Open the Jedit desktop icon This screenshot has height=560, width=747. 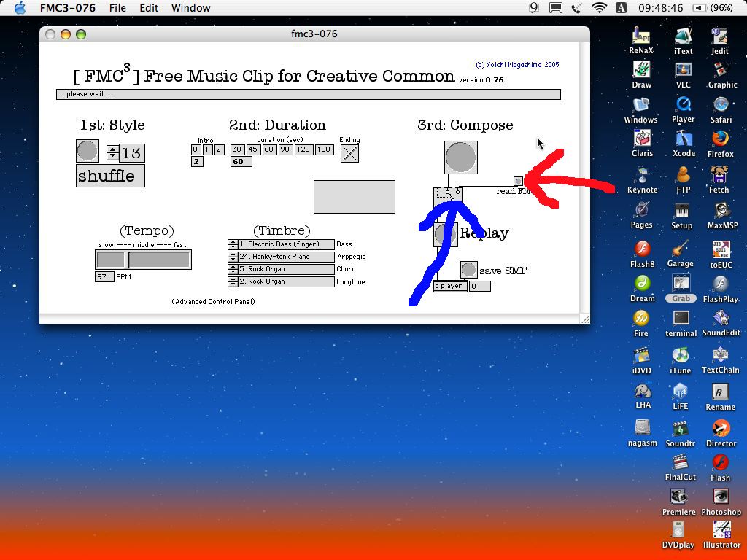pyautogui.click(x=719, y=41)
